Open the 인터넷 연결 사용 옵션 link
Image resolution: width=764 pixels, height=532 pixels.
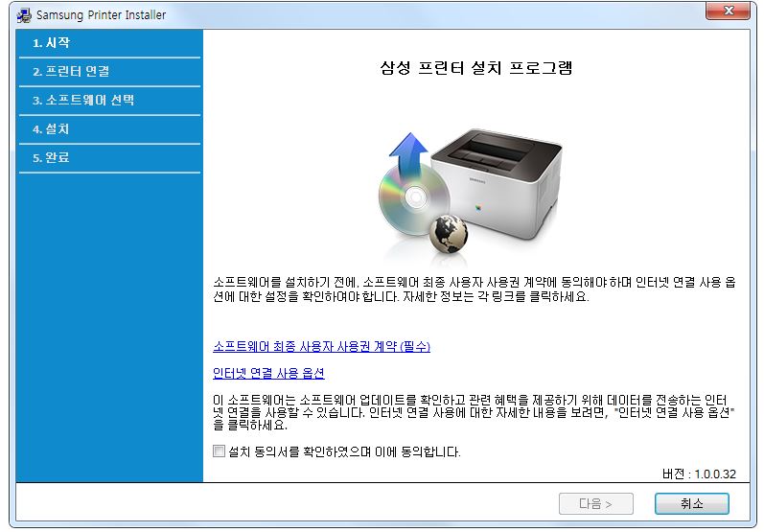[x=268, y=373]
